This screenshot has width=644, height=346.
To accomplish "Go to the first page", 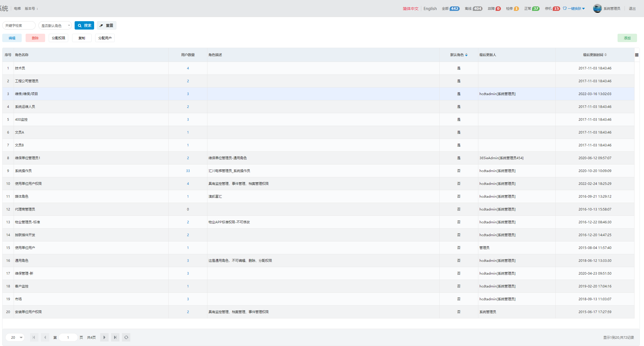I will tap(34, 337).
